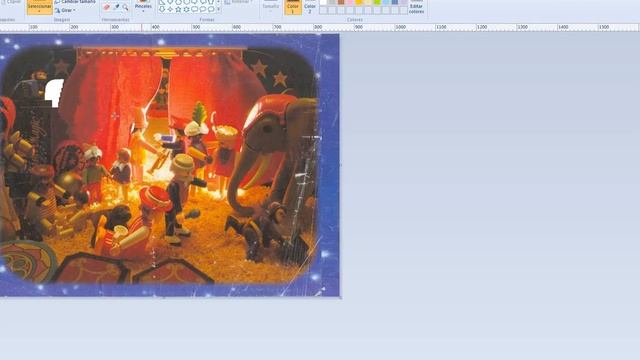The width and height of the screenshot is (640, 360).
Task: Click the canvas right-edge middle resize handle
Action: 340,165
